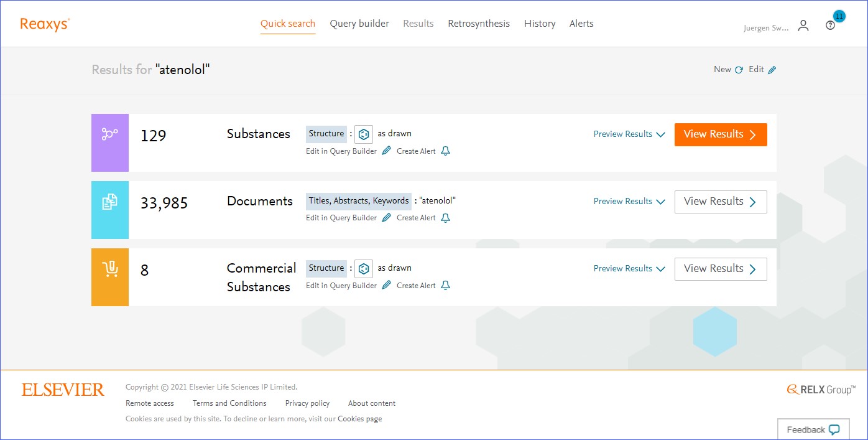Expand Preview Results for Commercial Substances
This screenshot has height=440, width=868.
[629, 269]
